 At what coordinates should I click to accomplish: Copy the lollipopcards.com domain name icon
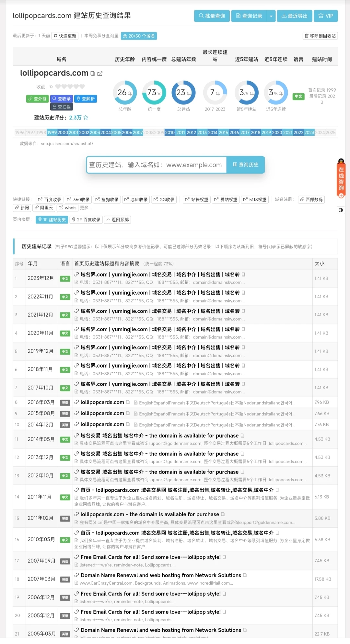93,74
